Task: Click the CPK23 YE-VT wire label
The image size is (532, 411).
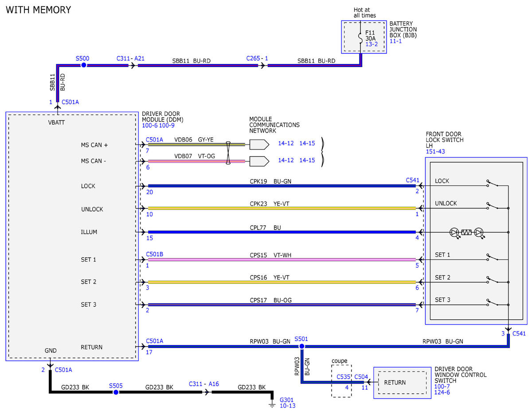Action: tap(270, 204)
